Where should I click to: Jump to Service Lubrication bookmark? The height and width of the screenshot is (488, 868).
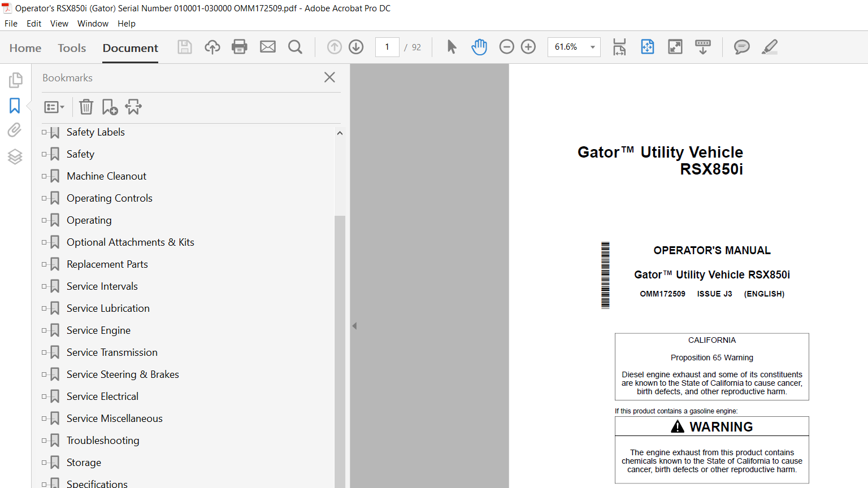(x=108, y=308)
